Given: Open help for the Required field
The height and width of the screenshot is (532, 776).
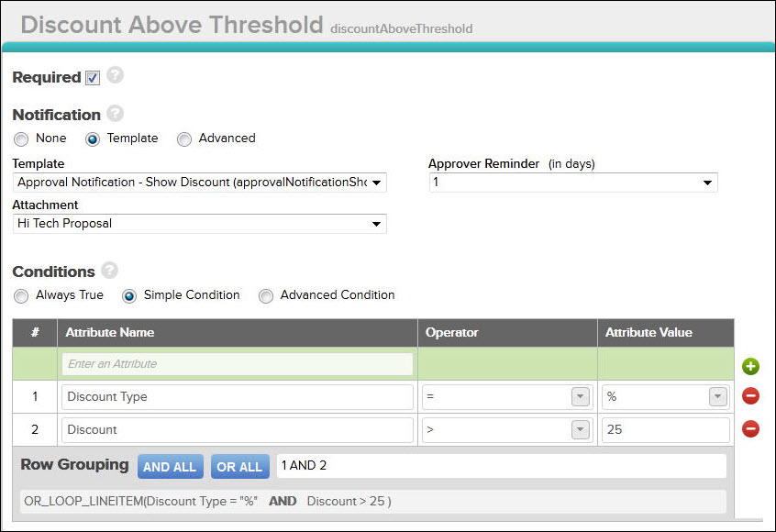Looking at the screenshot, I should pyautogui.click(x=115, y=77).
